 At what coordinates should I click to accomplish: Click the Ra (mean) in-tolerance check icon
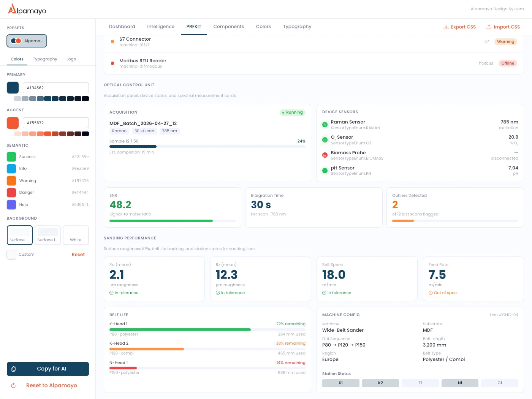point(111,293)
